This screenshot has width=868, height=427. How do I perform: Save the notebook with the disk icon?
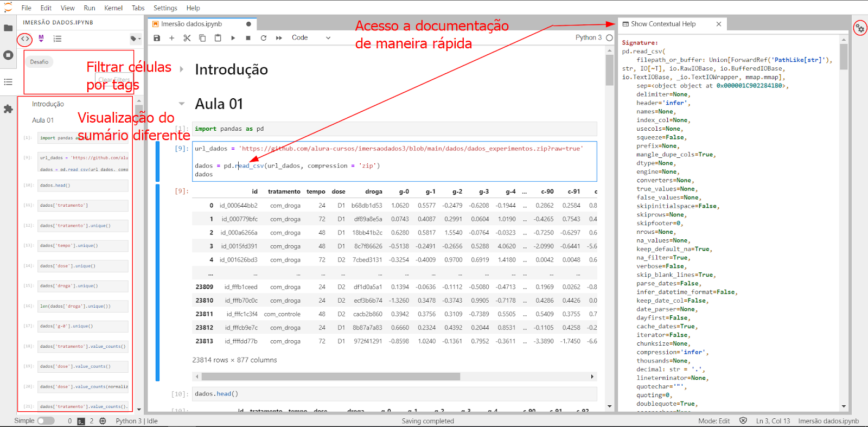click(x=157, y=38)
